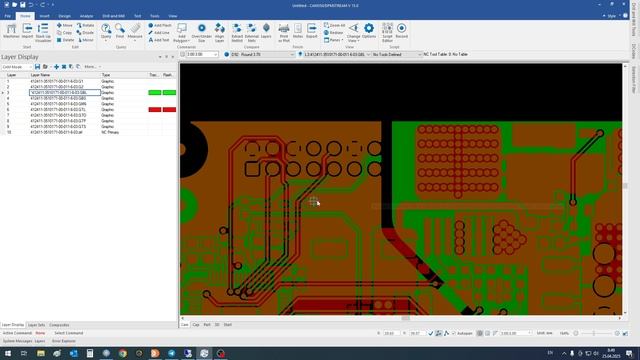Select the Mirror edit command

click(86, 40)
